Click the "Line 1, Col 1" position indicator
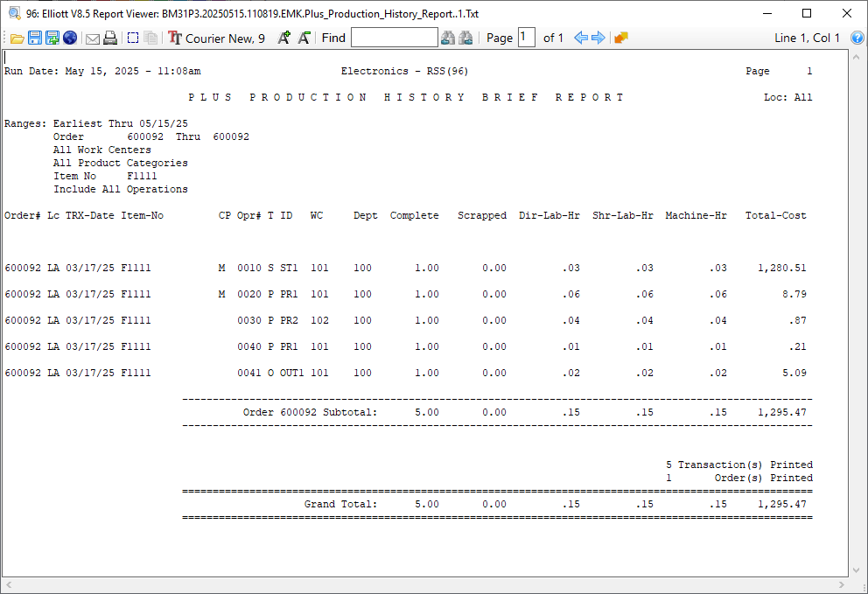Viewport: 868px width, 594px height. coord(807,38)
